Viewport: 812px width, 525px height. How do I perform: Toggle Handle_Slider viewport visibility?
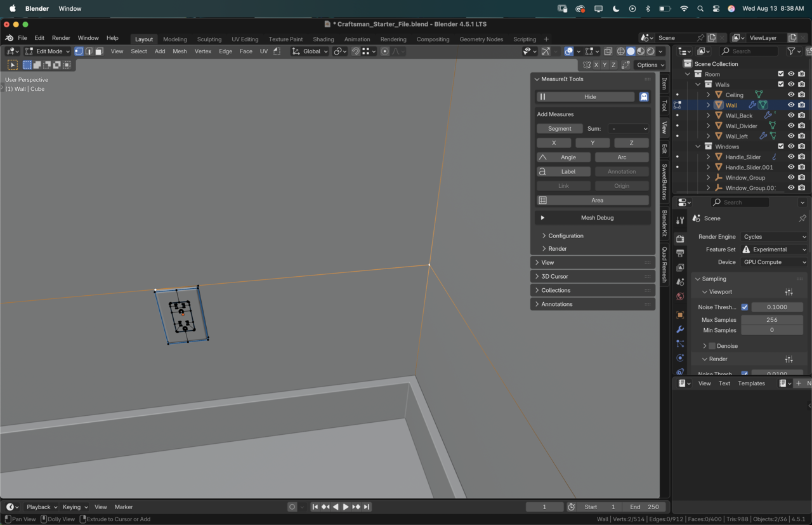click(791, 157)
